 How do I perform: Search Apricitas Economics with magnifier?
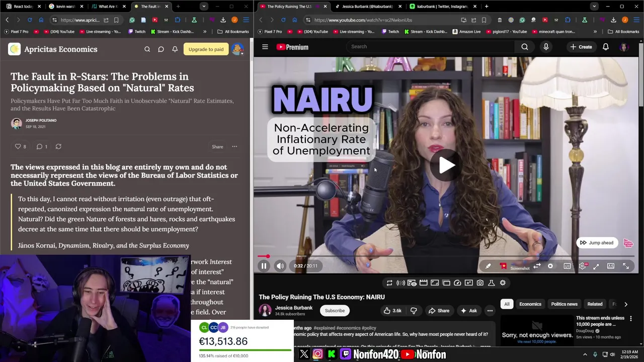147,49
